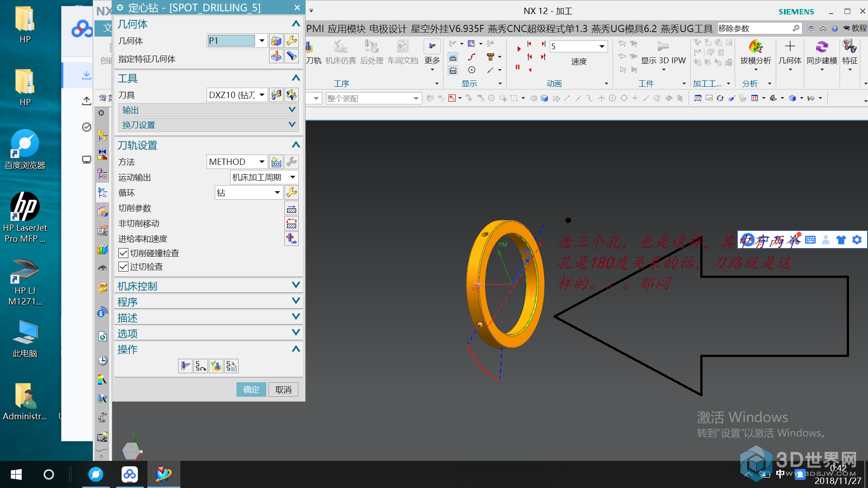Open the 燕秀UG工具 tab

pos(686,29)
